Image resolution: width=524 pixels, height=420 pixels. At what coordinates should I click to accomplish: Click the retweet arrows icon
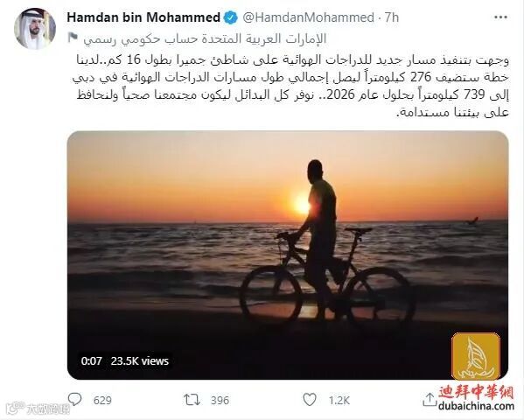point(192,400)
